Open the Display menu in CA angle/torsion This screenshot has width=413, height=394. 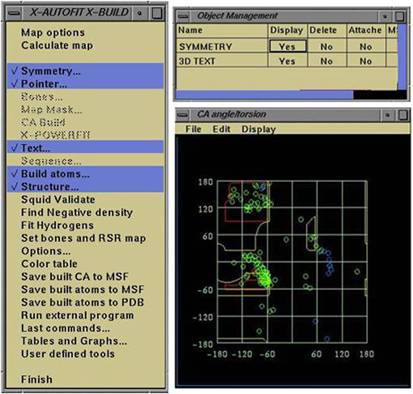(x=259, y=129)
